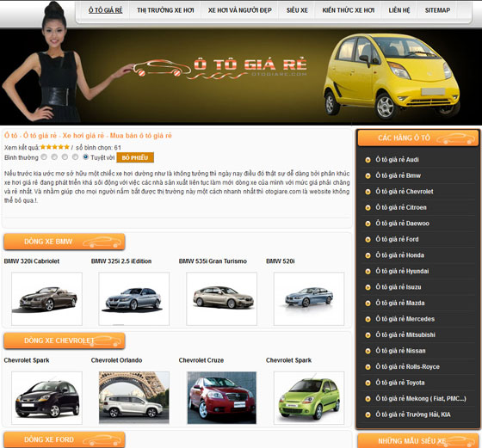This screenshot has width=482, height=448.
Task: Open the LIÊN HỆ contact page
Action: [x=399, y=10]
